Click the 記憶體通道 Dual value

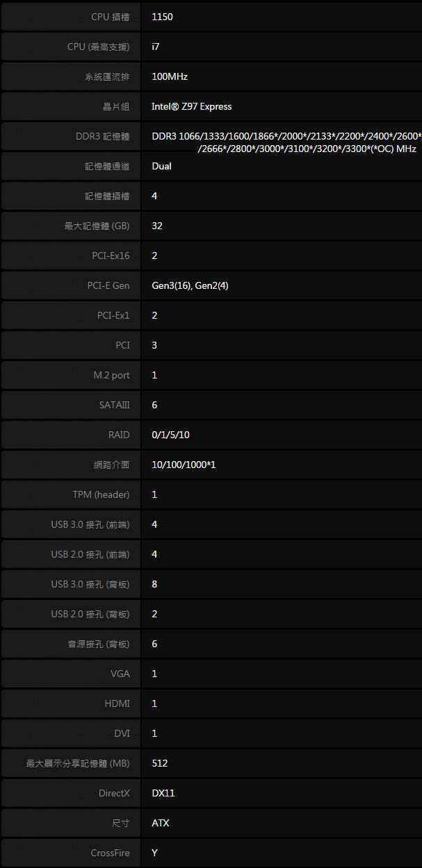[161, 166]
